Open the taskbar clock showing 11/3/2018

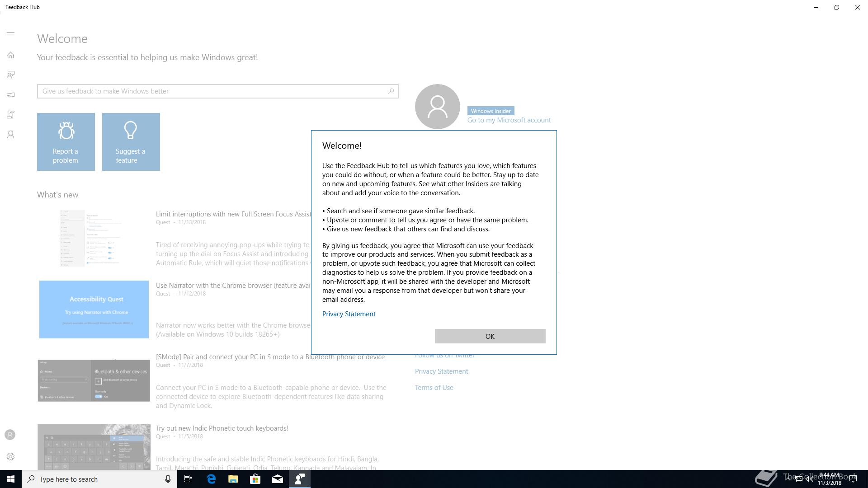(830, 479)
